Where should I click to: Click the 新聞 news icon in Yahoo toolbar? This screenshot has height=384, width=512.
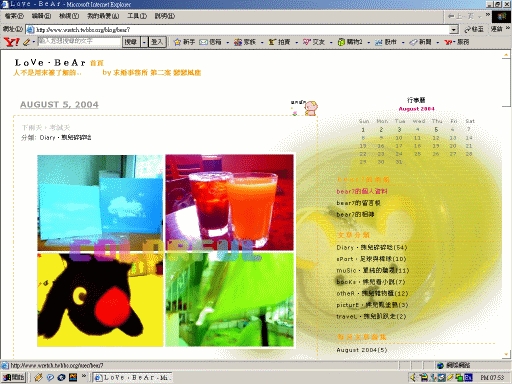point(413,42)
